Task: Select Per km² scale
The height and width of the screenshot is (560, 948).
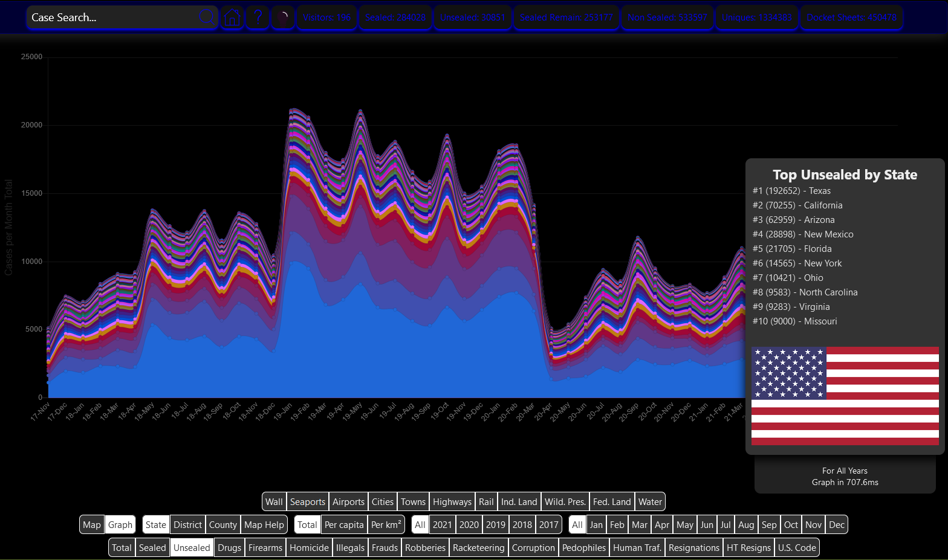Action: coord(386,524)
